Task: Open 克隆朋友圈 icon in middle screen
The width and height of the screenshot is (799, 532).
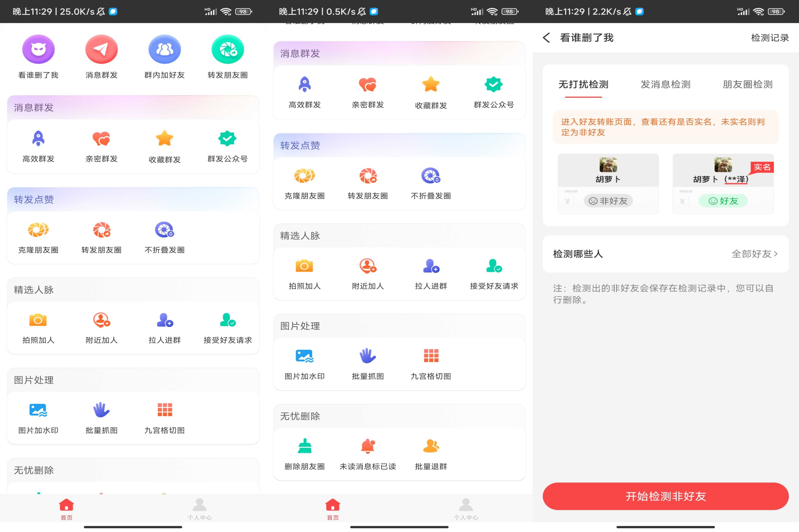Action: click(x=305, y=176)
